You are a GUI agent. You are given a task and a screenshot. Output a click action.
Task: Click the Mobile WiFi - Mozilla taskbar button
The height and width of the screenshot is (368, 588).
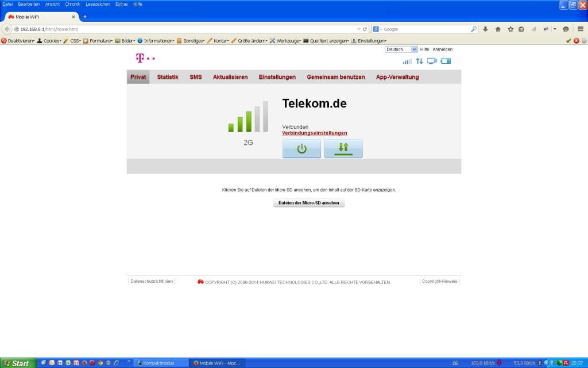(218, 363)
